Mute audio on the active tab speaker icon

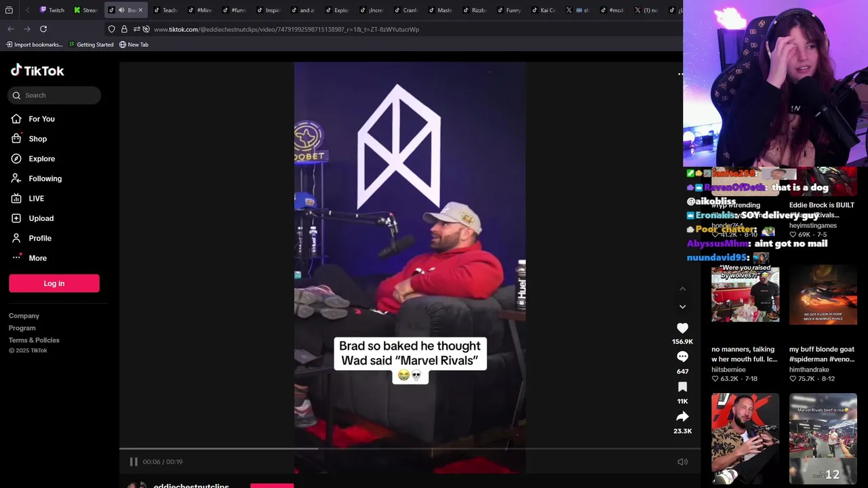[x=121, y=10]
